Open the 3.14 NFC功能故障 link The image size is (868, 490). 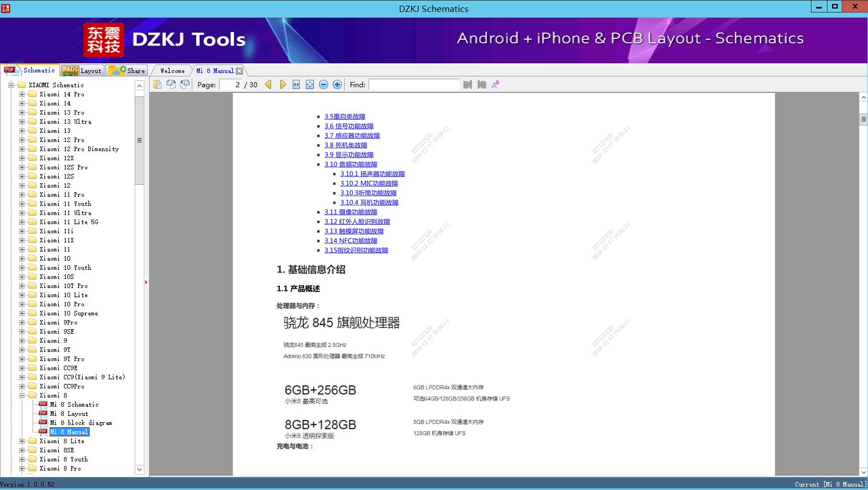[x=351, y=241]
